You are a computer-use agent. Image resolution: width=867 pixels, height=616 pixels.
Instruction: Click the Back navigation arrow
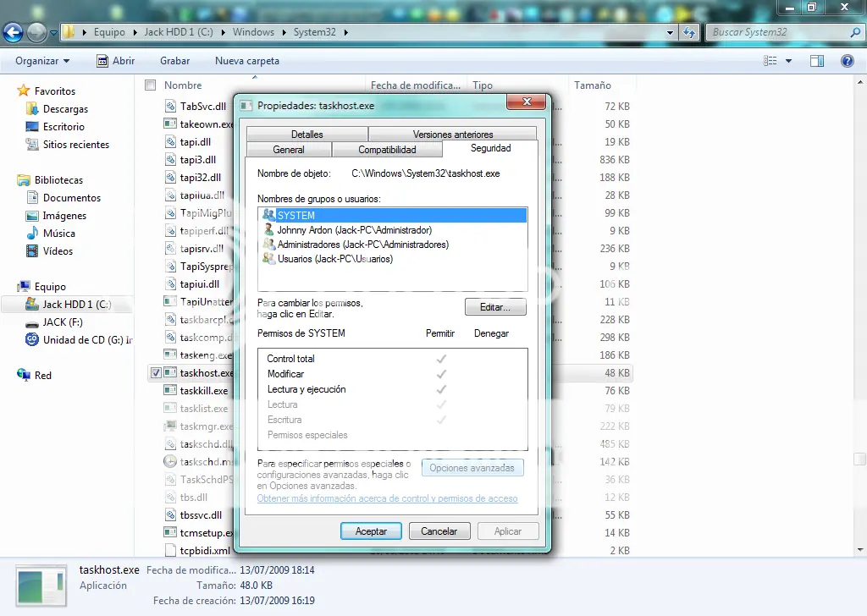tap(14, 33)
